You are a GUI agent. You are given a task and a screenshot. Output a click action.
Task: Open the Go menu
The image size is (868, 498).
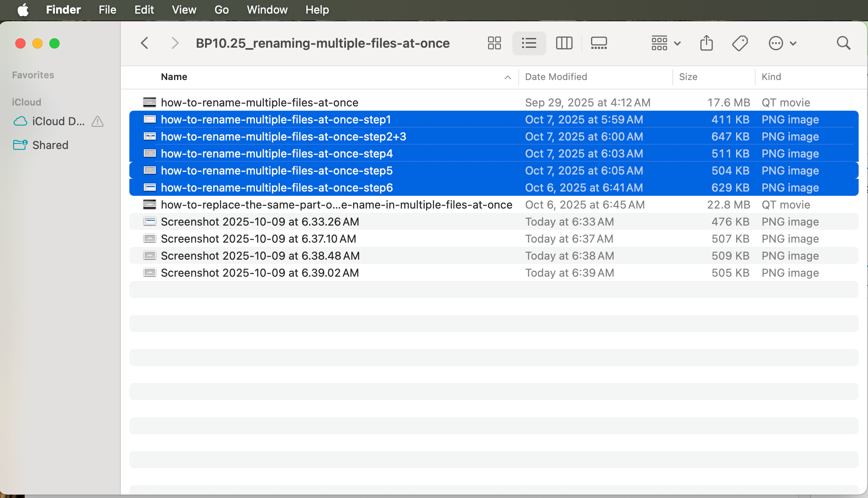tap(221, 9)
